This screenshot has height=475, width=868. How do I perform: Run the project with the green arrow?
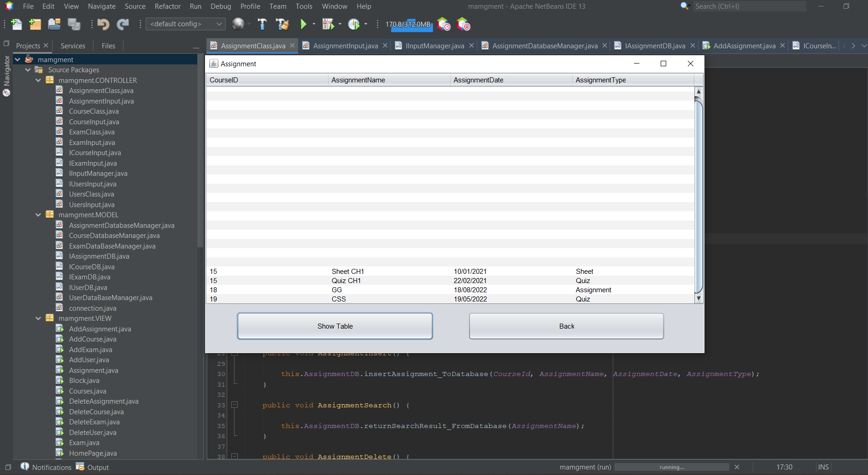tap(303, 24)
